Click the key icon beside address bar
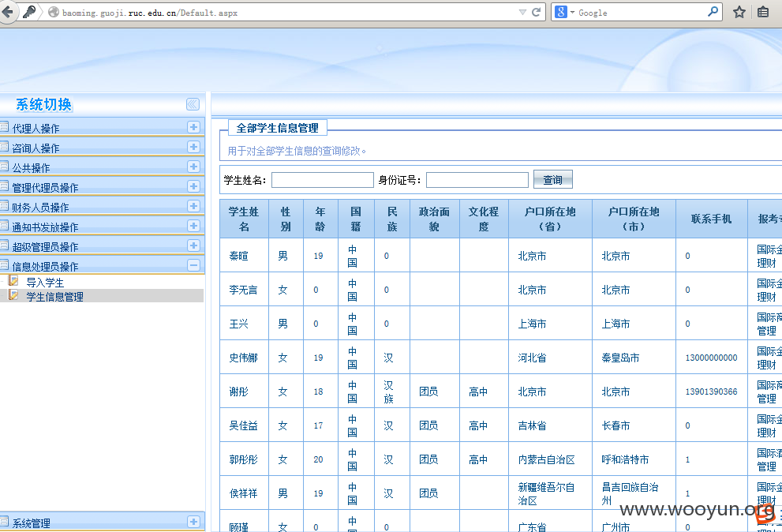 (29, 12)
